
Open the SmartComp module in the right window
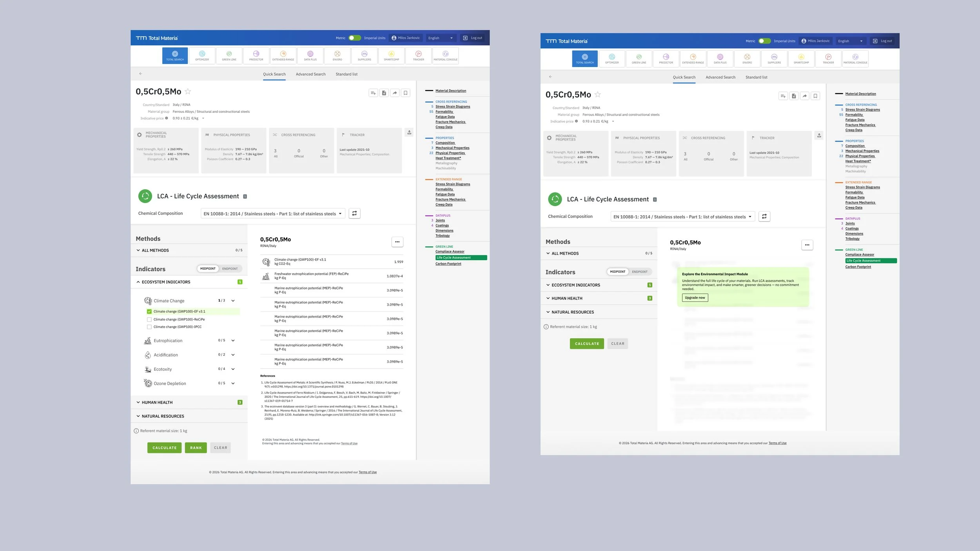click(x=801, y=59)
